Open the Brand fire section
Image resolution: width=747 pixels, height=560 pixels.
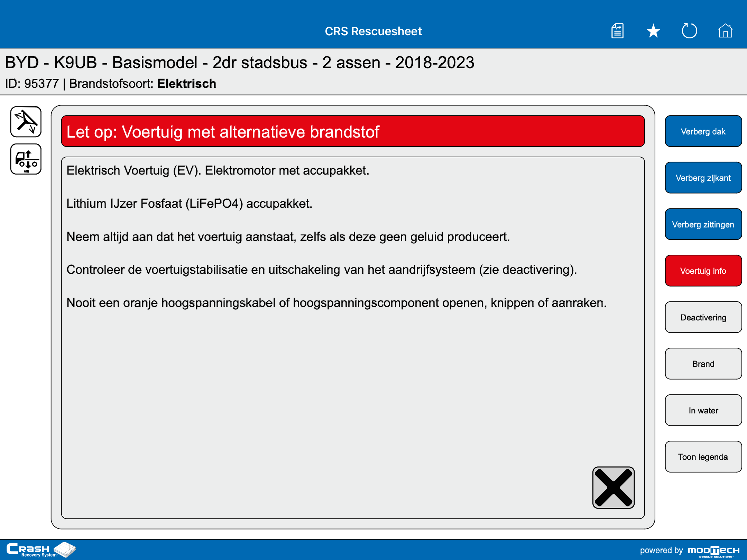[x=703, y=364]
